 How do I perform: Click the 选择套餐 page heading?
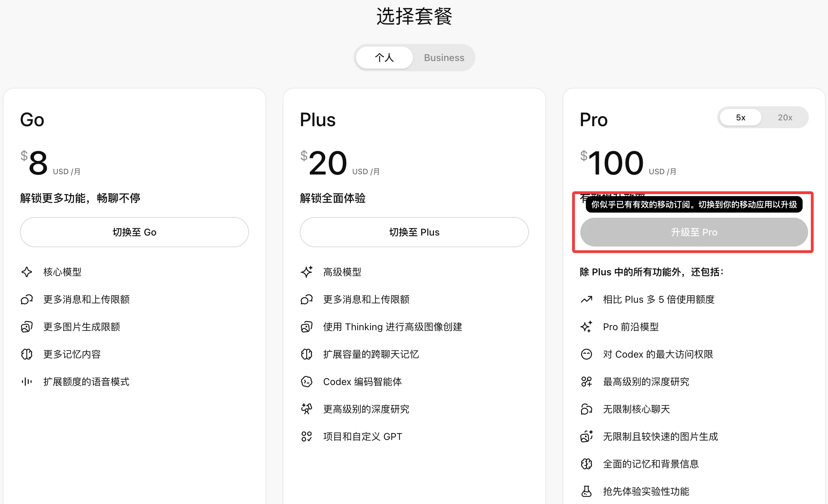click(x=414, y=16)
